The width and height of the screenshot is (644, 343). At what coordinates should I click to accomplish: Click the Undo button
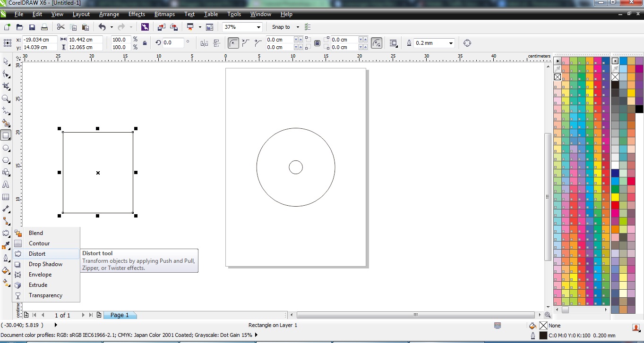103,27
